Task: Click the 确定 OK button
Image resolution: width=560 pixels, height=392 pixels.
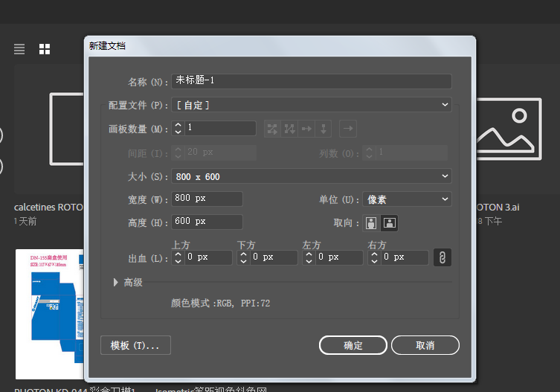Action: pos(353,345)
